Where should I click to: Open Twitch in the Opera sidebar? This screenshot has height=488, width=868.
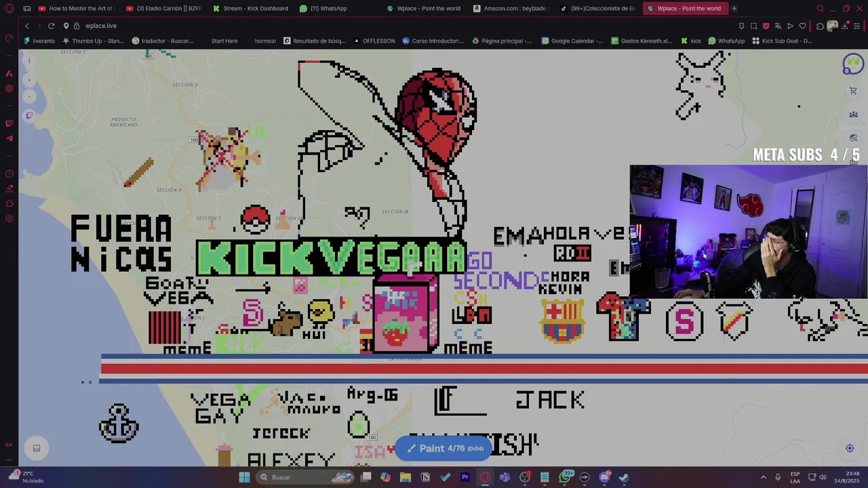(9, 123)
